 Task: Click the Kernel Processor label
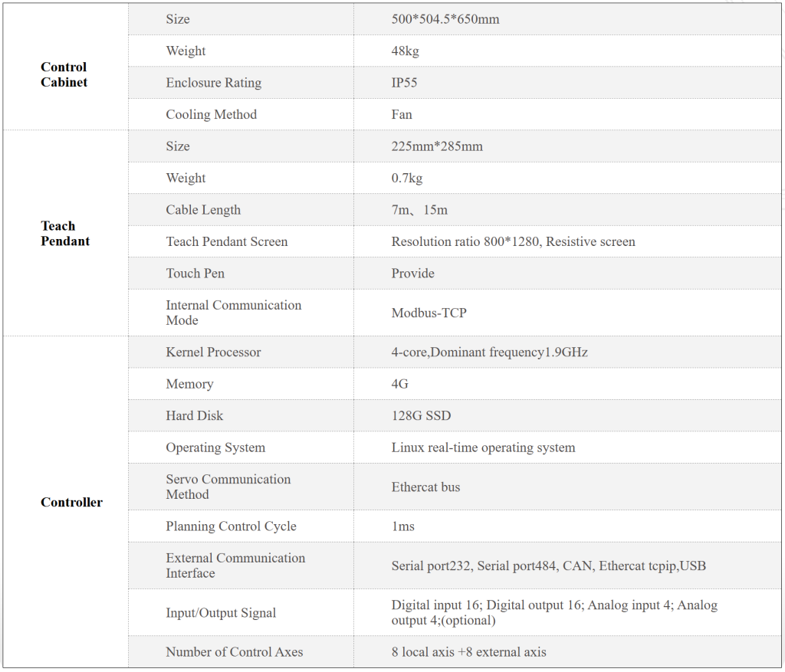(x=213, y=352)
